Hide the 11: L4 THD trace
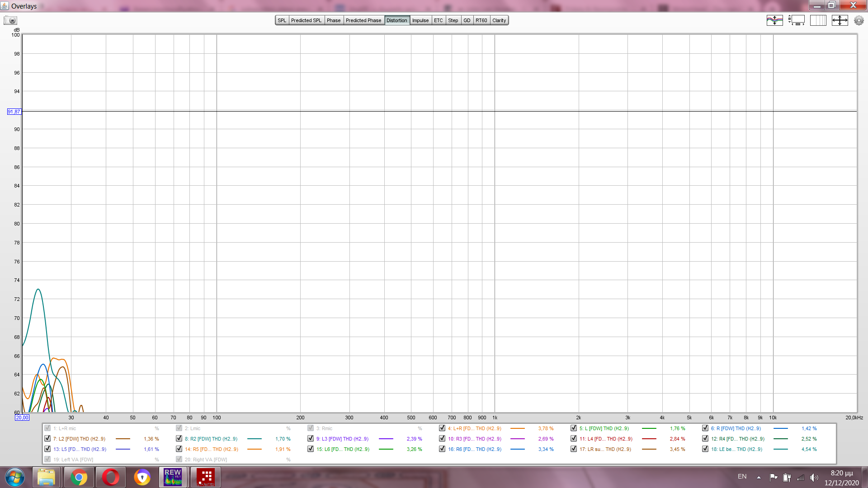 coord(574,438)
